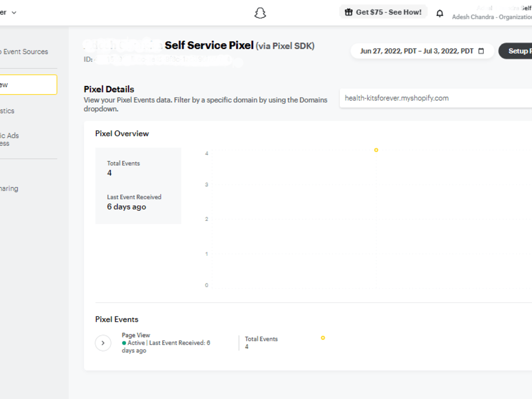Open the top-left menu dropdown chevron
The image size is (532, 399).
tap(14, 13)
